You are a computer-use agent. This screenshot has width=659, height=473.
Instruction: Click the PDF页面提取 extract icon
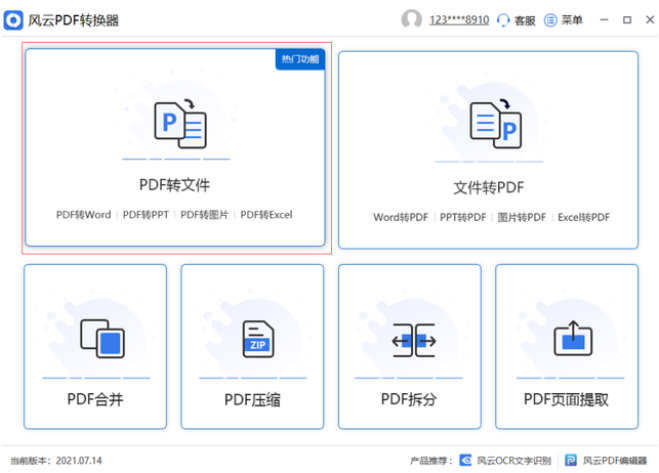(573, 338)
